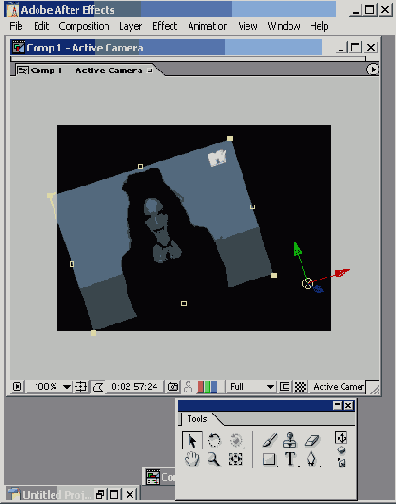The height and width of the screenshot is (504, 396).
Task: Maximize the Comp 1 window
Action: click(355, 47)
